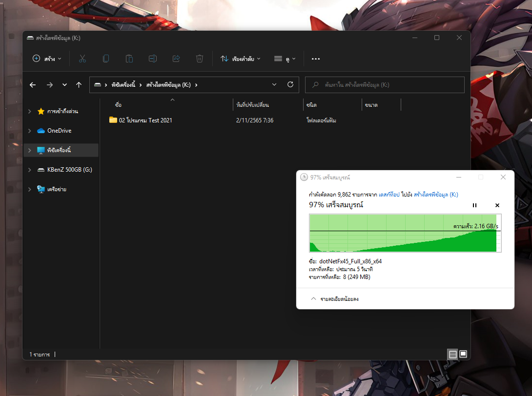The image size is (532, 396).
Task: Click พีซีเครื่องนี้ breadcrumb in address bar
Action: (123, 85)
